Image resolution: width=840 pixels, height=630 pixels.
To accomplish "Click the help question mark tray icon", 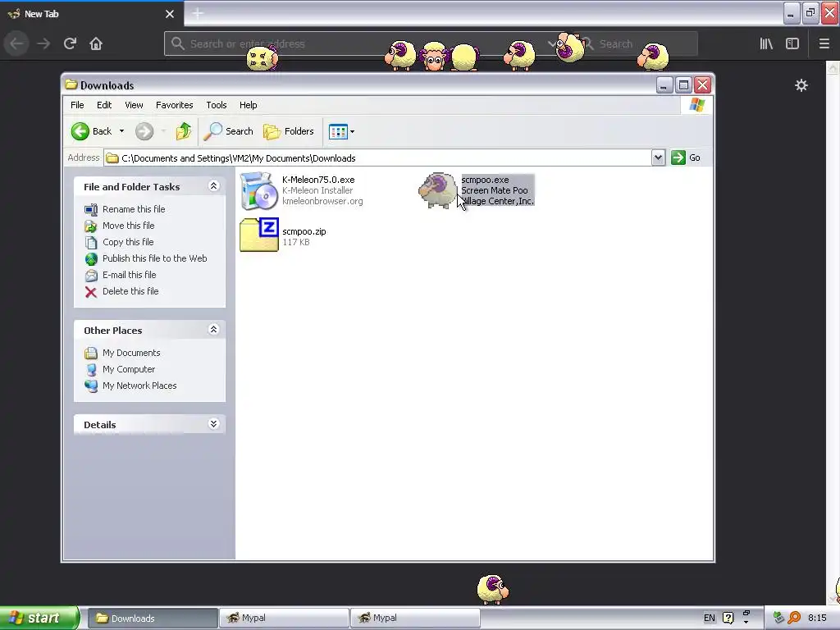I will coord(728,618).
